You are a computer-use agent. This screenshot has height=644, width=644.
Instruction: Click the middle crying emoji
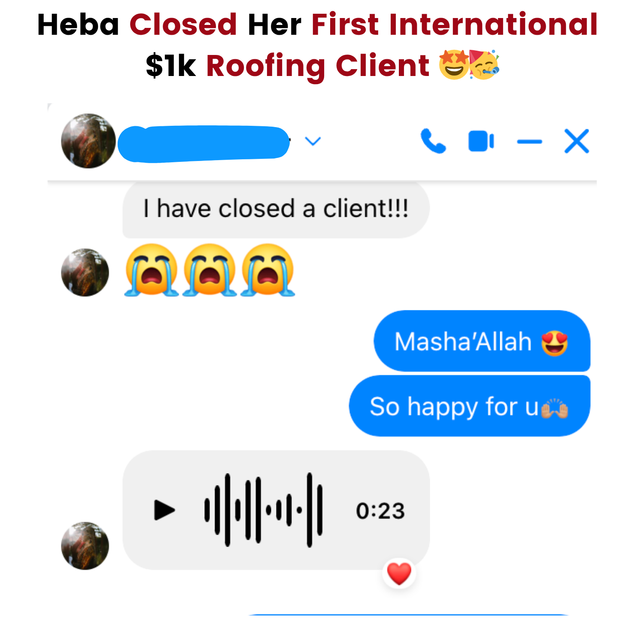pyautogui.click(x=210, y=270)
